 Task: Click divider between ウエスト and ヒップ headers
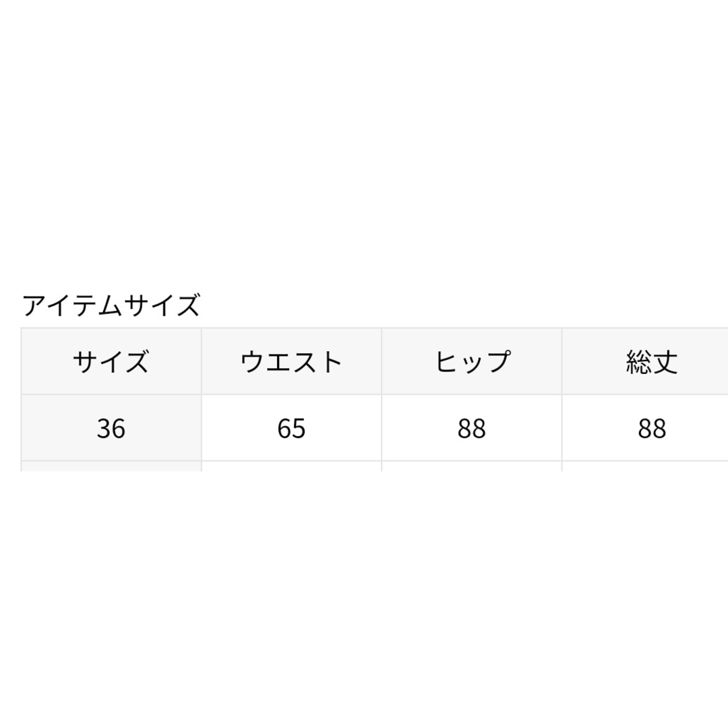click(x=382, y=361)
